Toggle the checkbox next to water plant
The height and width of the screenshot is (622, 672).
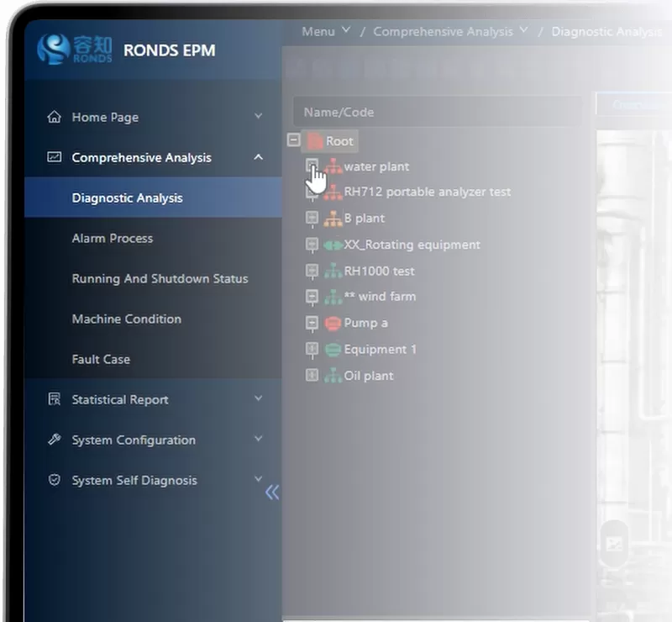[x=312, y=166]
